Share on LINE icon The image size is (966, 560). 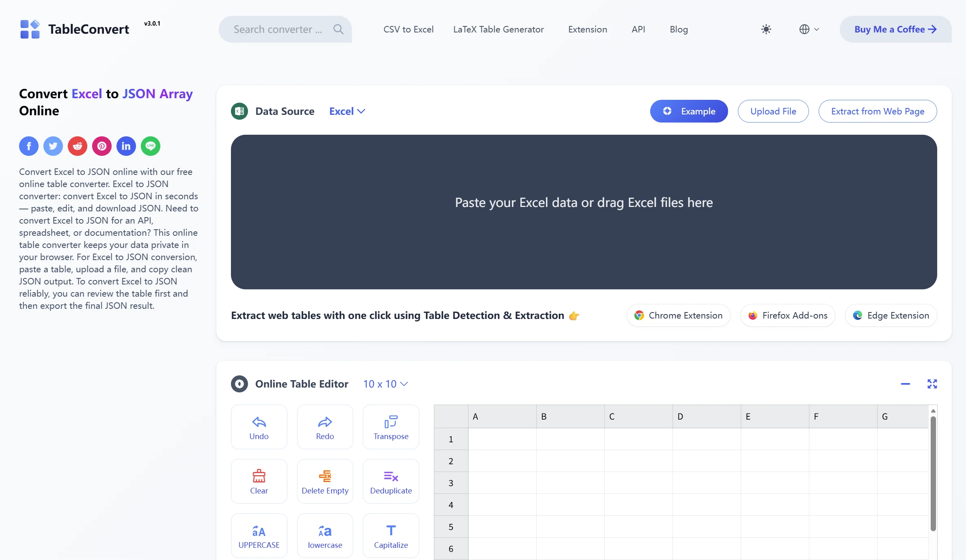point(151,146)
